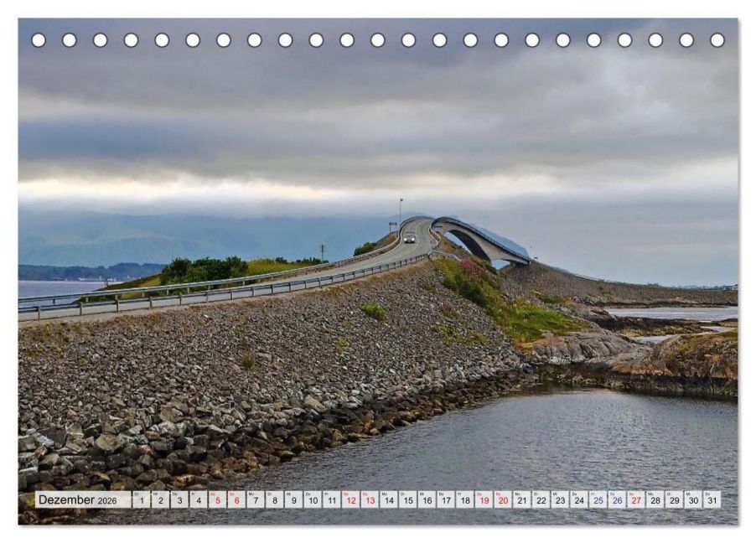Click date 10 in the date row
The height and width of the screenshot is (543, 756).
[315, 499]
